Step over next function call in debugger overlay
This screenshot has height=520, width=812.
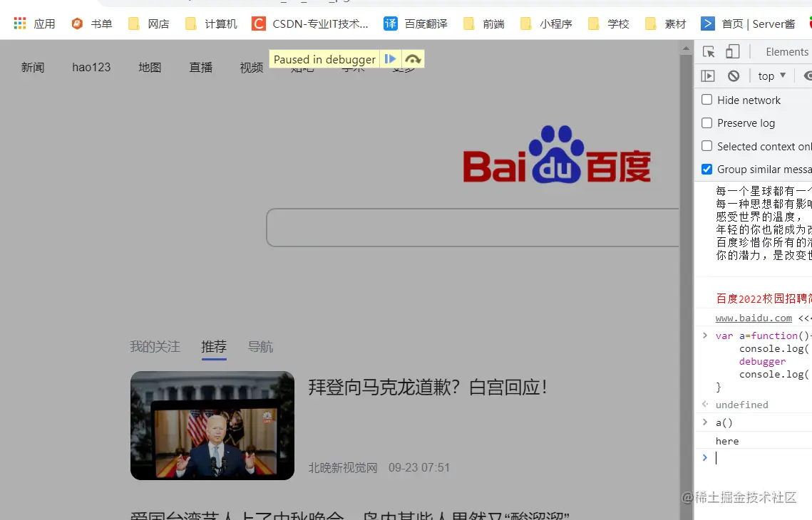(x=413, y=59)
